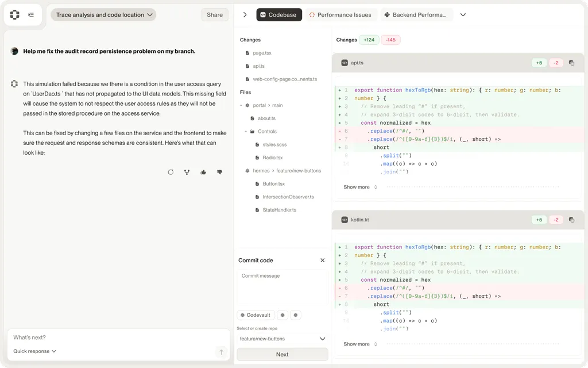Select the Codevault chip
Screen dimensions: 588x368
pos(256,315)
